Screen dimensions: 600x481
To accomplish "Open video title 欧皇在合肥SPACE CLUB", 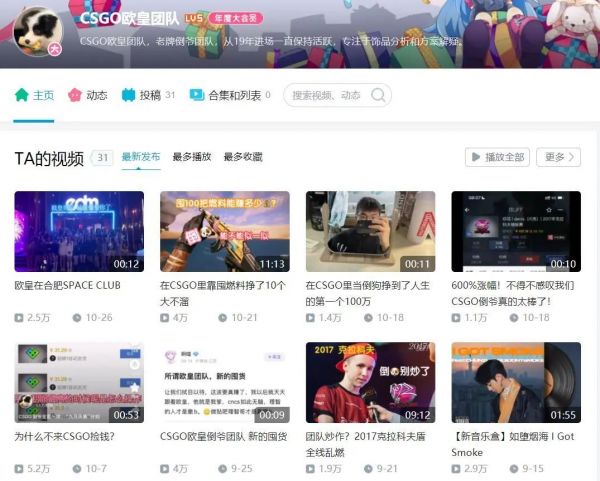I will (67, 285).
